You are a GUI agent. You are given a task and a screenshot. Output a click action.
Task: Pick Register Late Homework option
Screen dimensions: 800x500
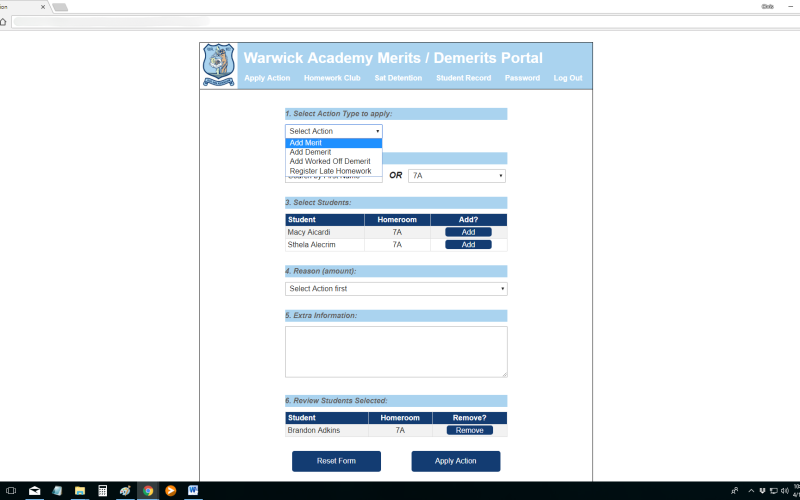(x=334, y=171)
